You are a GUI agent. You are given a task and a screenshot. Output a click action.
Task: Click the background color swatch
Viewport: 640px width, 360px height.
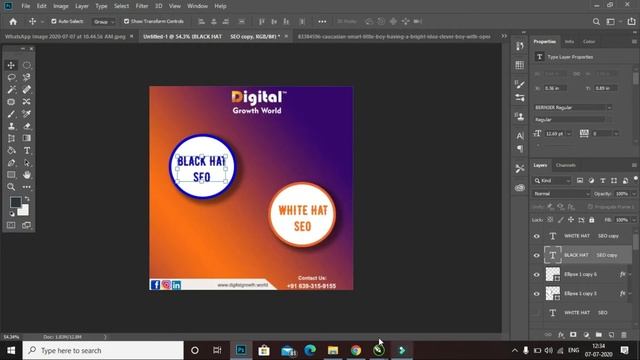(23, 210)
